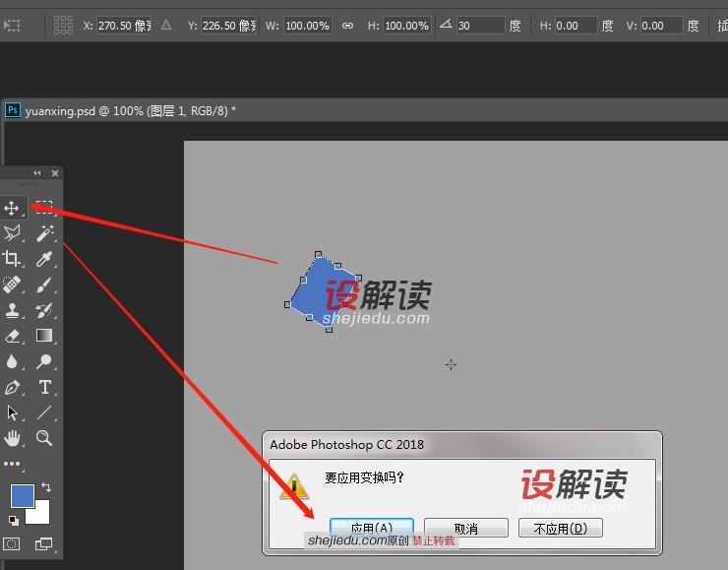Select the History Brush tool

click(x=44, y=310)
